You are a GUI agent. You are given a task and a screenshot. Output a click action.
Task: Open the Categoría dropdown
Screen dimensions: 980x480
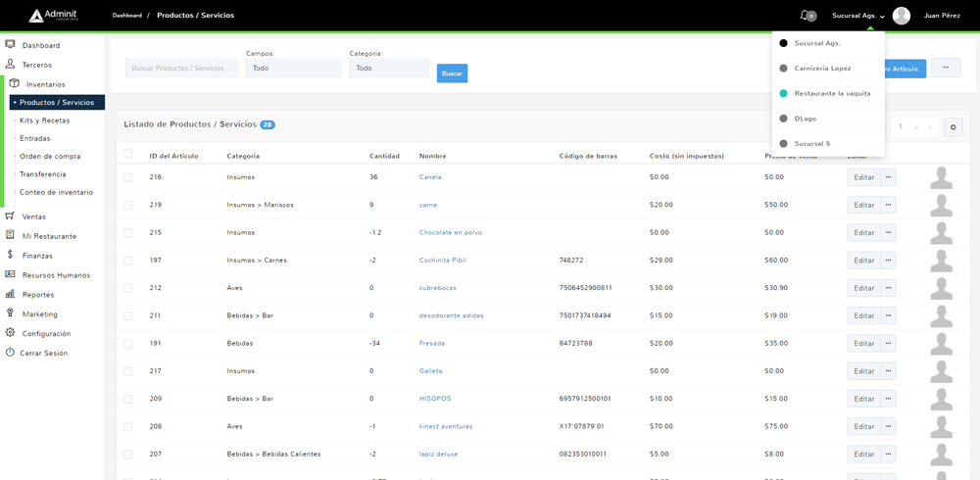(389, 69)
